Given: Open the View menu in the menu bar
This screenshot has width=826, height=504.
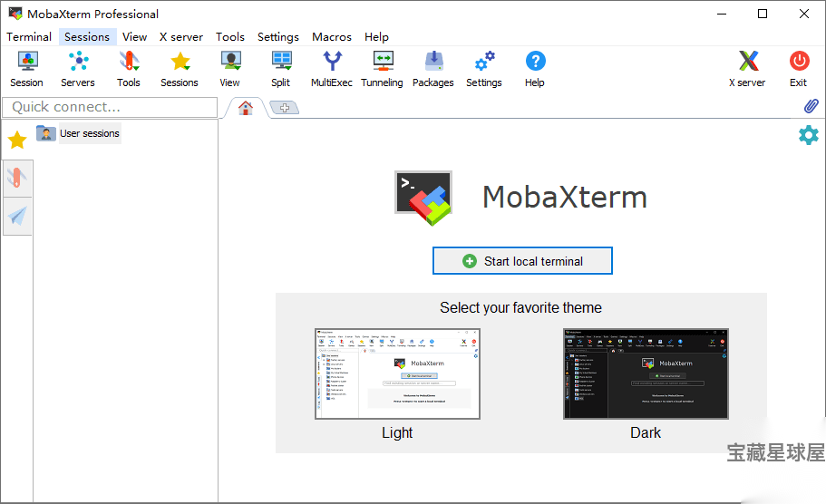Looking at the screenshot, I should (x=135, y=37).
